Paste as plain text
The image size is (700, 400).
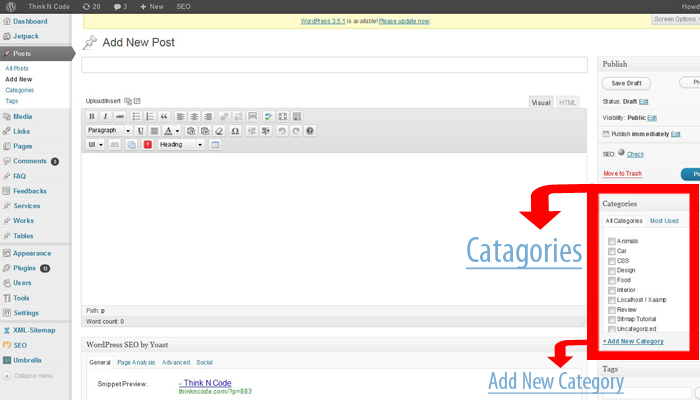click(191, 131)
